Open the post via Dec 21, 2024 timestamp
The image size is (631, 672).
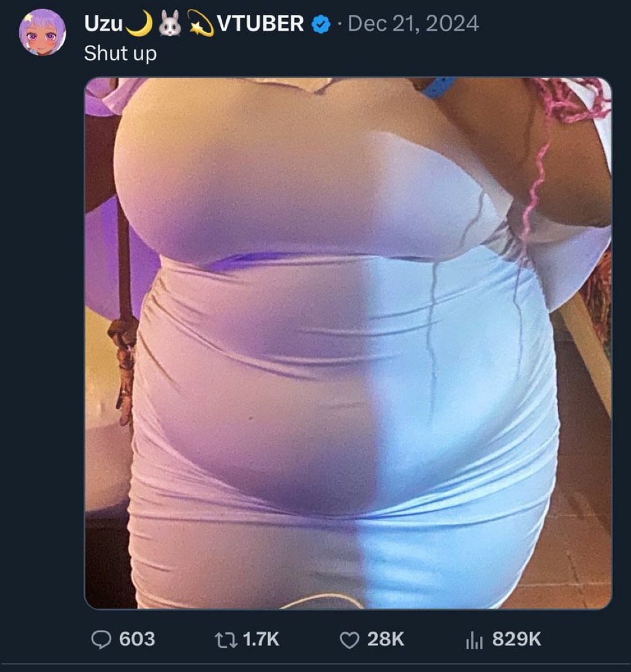[413, 23]
